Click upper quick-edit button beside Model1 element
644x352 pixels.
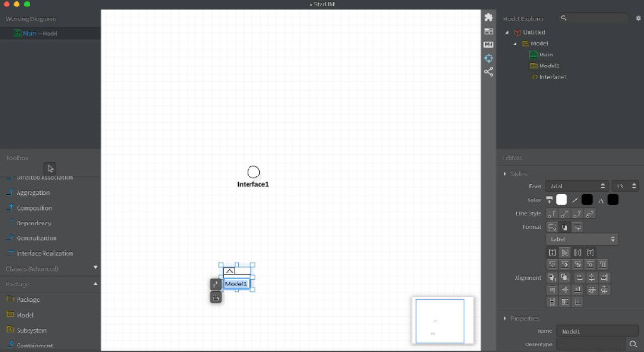(215, 285)
